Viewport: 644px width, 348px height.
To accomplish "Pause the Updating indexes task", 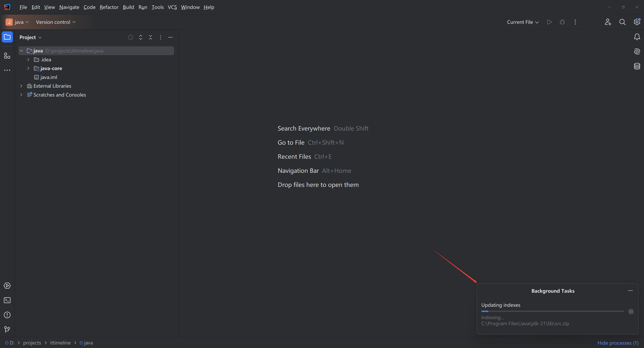I will point(631,311).
